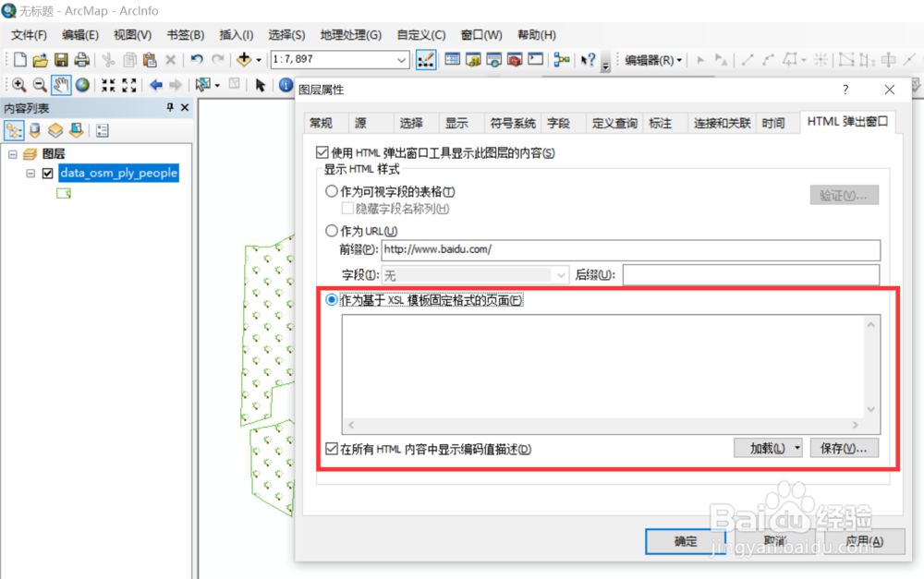Screen dimensions: 924x579
Task: Toggle visibility of data_osm_ply_people layer
Action: pyautogui.click(x=48, y=173)
